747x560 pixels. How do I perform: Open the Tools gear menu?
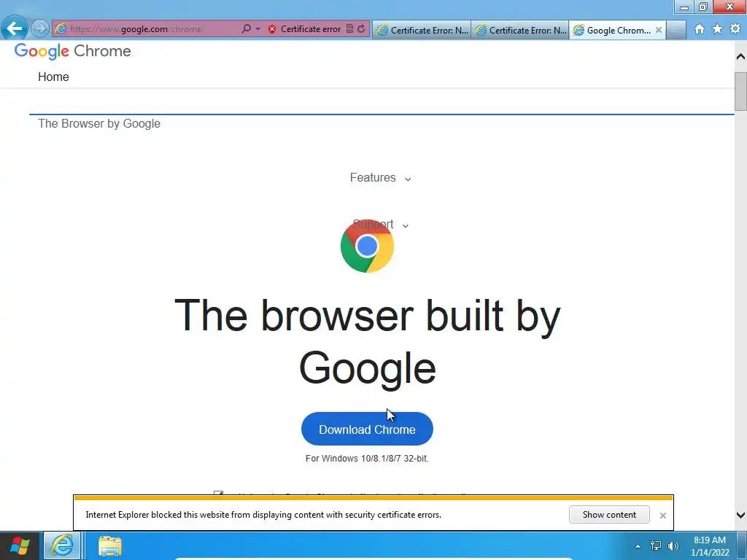click(735, 29)
